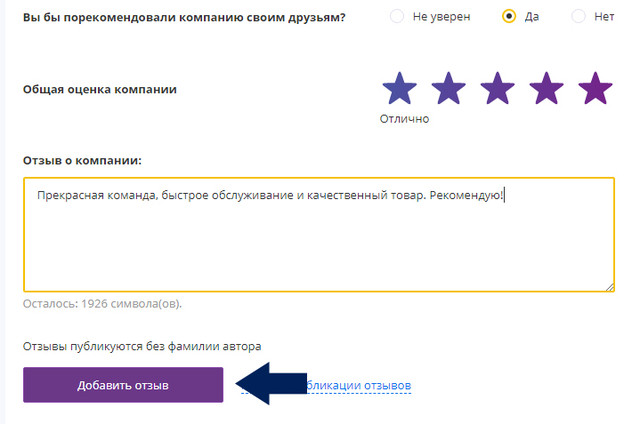Select the second rating star

click(x=449, y=88)
